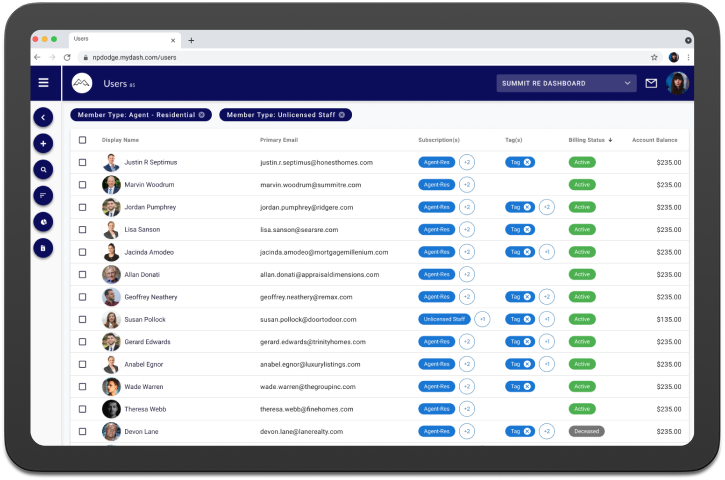Check the box for Justin R Septimus
The image size is (725, 480).
click(x=82, y=162)
